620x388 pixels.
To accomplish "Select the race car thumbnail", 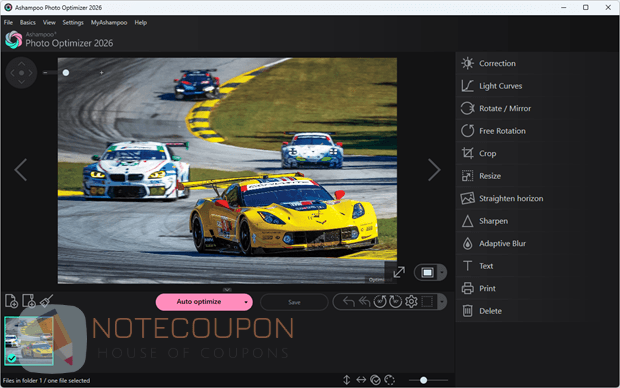I will (29, 341).
